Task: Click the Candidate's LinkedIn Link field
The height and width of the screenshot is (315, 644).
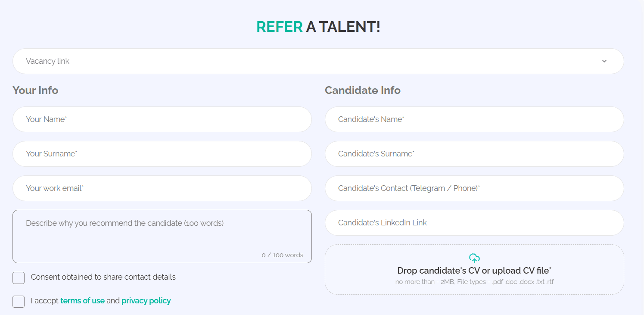Action: pos(474,223)
